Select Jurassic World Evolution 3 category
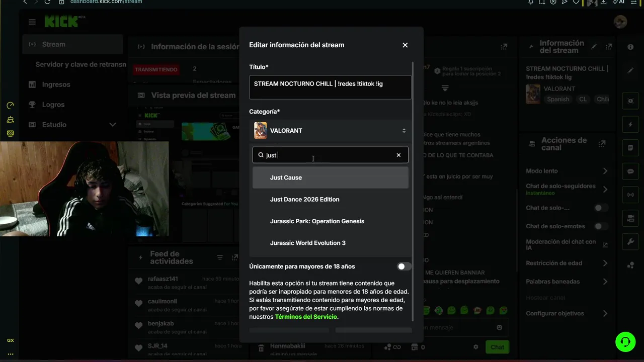 click(x=330, y=243)
